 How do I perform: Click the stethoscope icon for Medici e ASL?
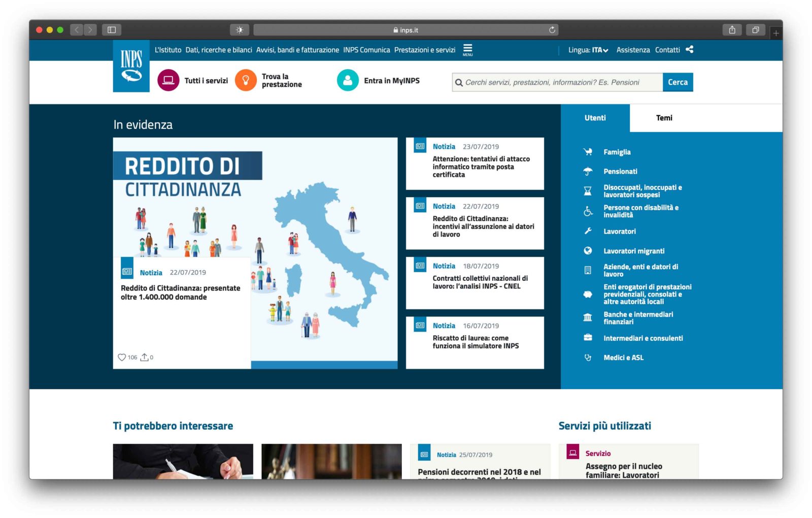click(588, 358)
